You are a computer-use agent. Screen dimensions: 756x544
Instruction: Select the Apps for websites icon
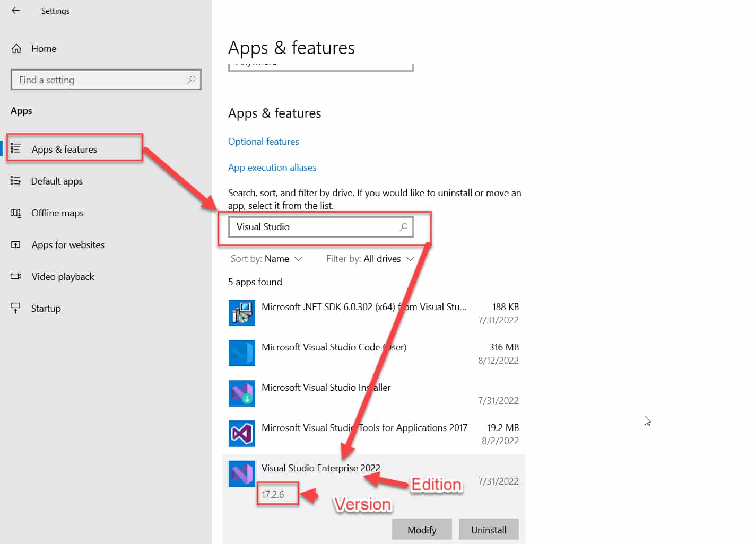[x=16, y=244]
